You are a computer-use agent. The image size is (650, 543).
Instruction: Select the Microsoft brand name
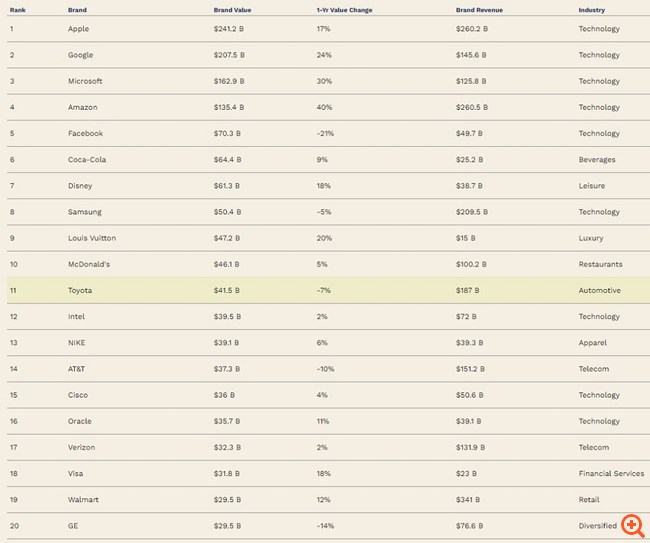(85, 81)
